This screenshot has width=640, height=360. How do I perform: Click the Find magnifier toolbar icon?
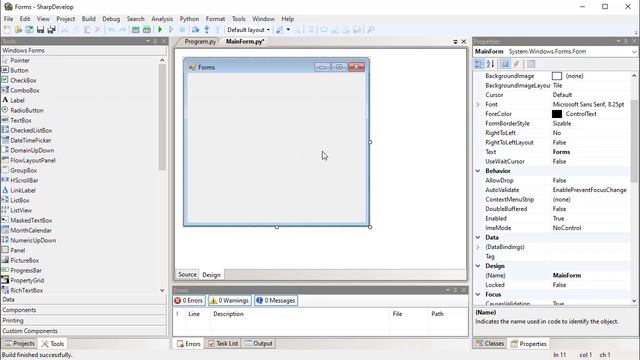(371, 30)
